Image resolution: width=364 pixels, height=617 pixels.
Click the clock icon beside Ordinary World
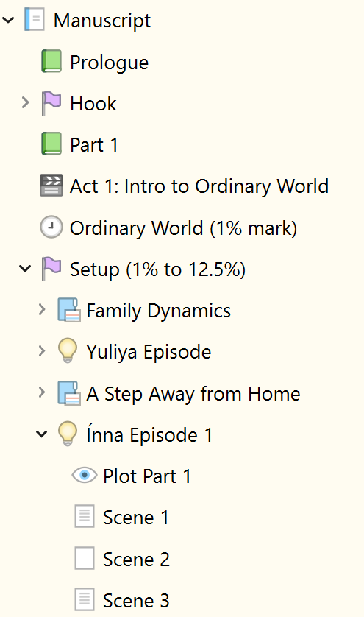[51, 227]
